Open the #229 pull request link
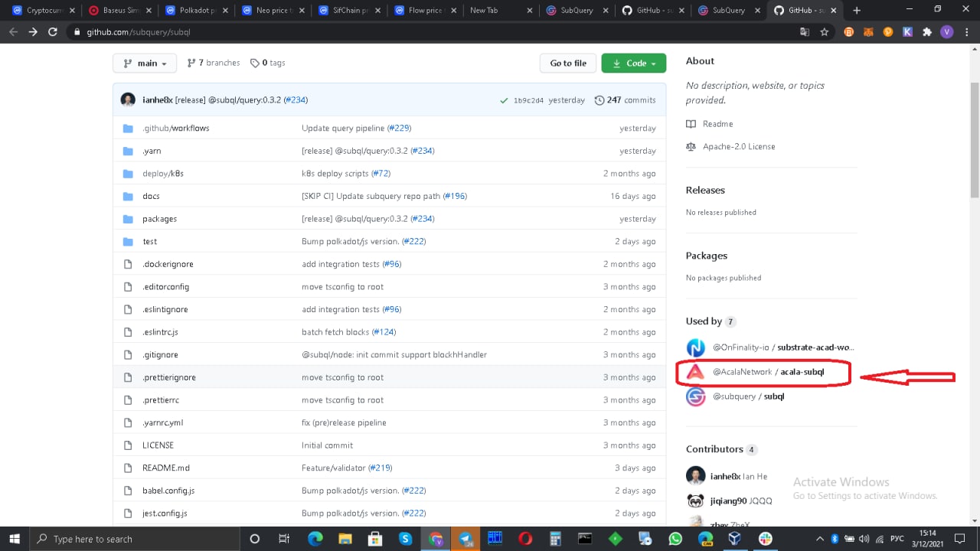Image resolution: width=980 pixels, height=551 pixels. click(399, 128)
